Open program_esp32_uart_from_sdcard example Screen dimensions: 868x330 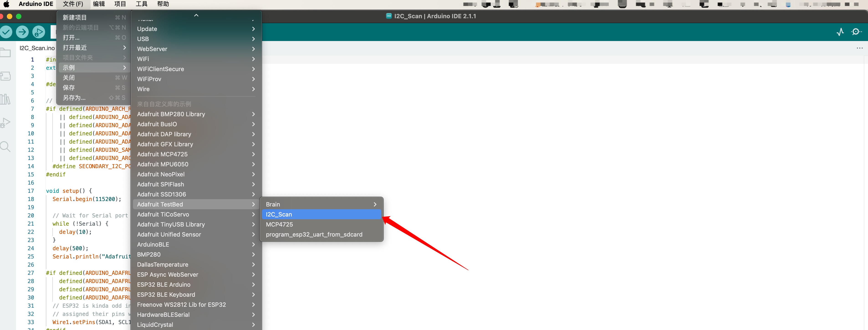tap(322, 235)
